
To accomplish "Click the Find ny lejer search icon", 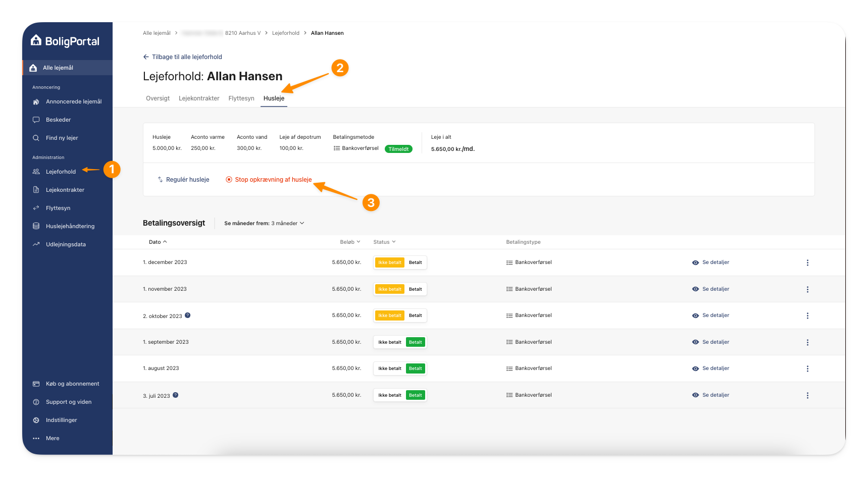I will point(36,138).
